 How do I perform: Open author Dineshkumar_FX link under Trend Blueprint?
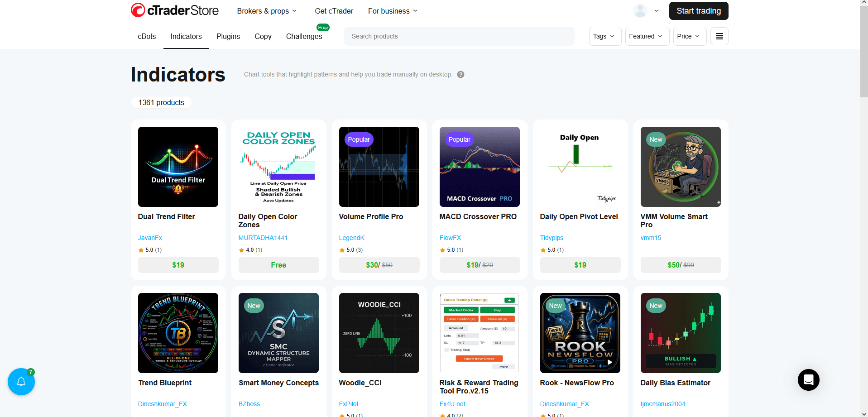163,404
